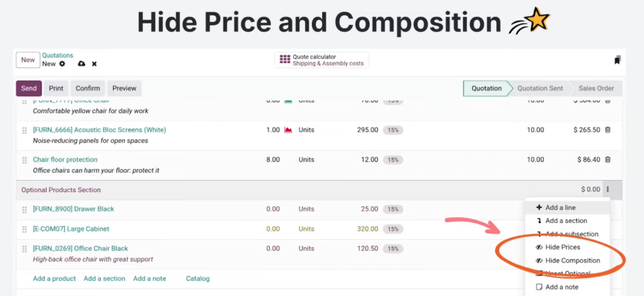Screen dimensions: 644x296
Task: Select Hide Prices in the section menu
Action: (568, 247)
